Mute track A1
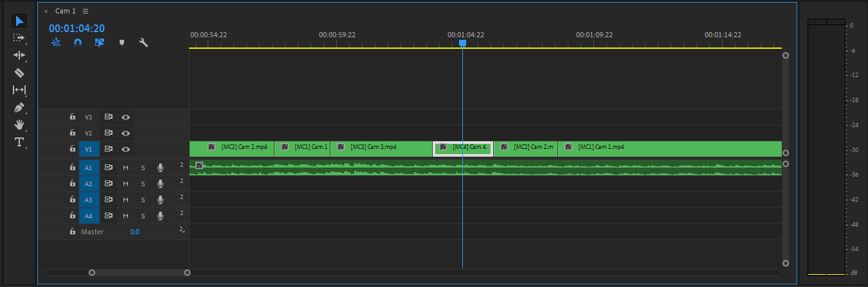 pyautogui.click(x=126, y=168)
